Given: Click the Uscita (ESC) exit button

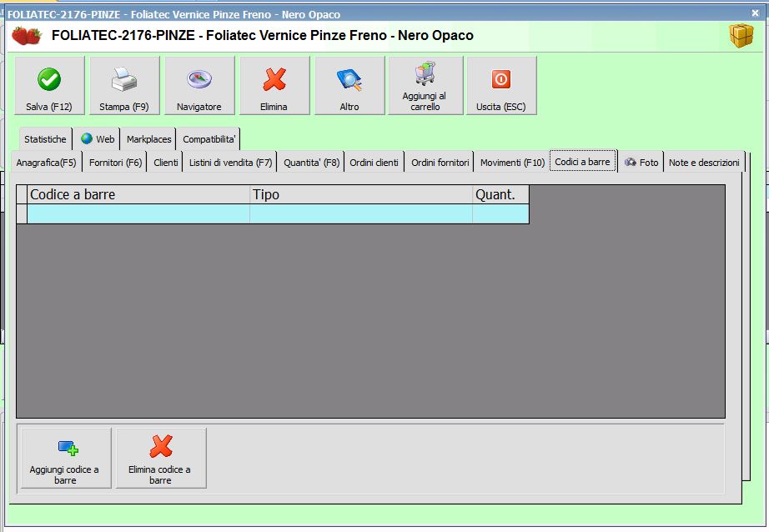Looking at the screenshot, I should [x=501, y=85].
